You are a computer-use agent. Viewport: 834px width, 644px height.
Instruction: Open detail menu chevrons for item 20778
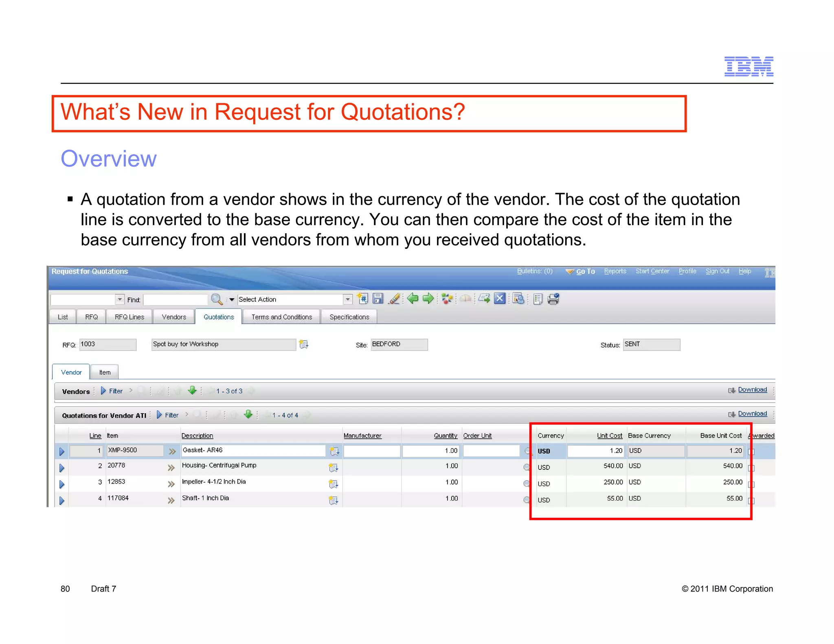tap(171, 468)
